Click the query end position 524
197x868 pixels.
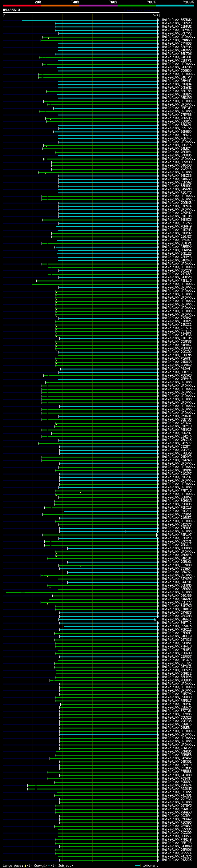155,15
